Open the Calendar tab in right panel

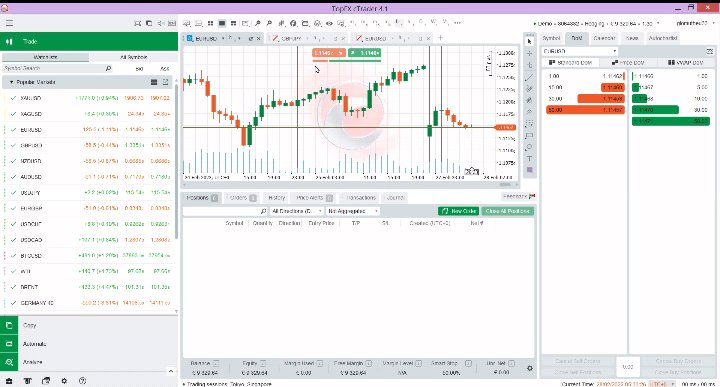click(604, 39)
